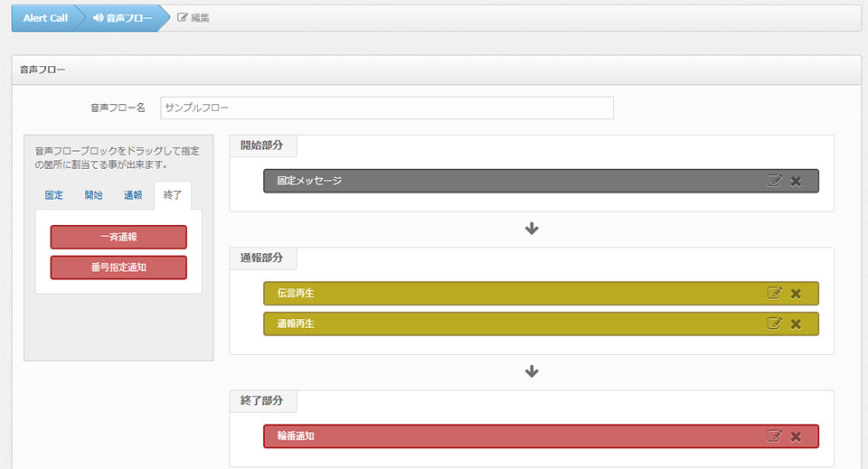Edit the 通報再生 block
This screenshot has width=868, height=469.
[775, 323]
